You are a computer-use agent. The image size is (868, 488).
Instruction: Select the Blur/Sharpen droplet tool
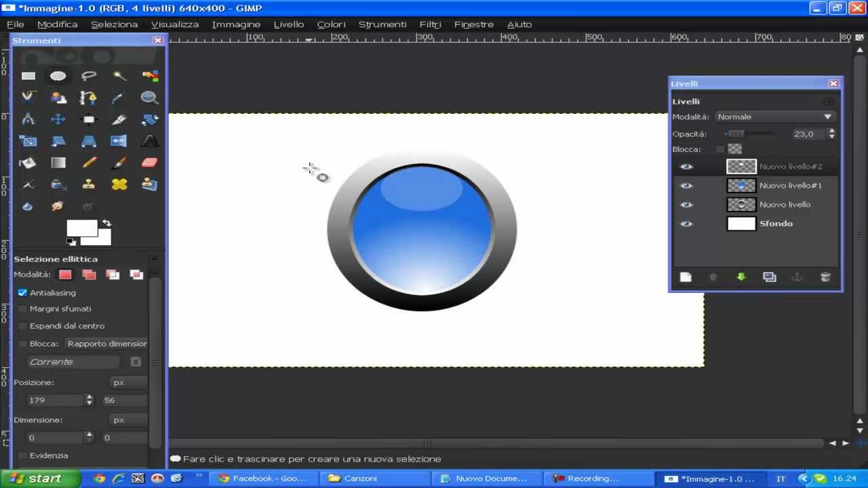pyautogui.click(x=28, y=206)
